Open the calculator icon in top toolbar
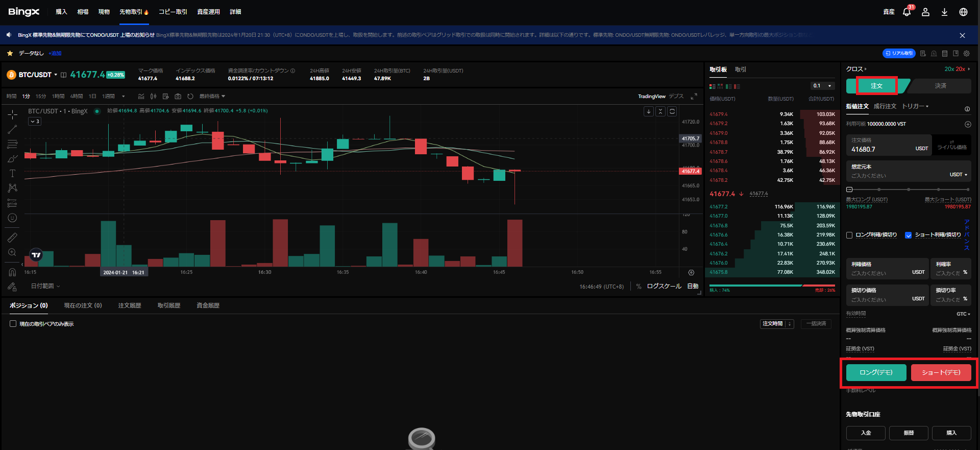 (944, 53)
